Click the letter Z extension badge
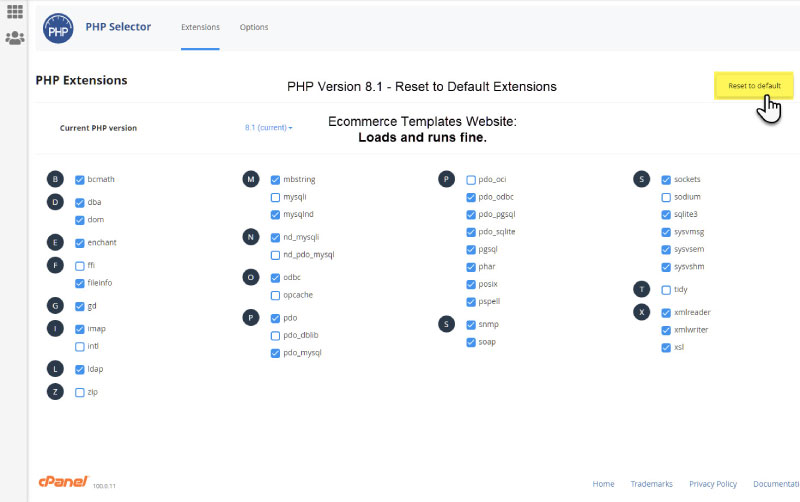Image resolution: width=800 pixels, height=502 pixels. click(55, 392)
